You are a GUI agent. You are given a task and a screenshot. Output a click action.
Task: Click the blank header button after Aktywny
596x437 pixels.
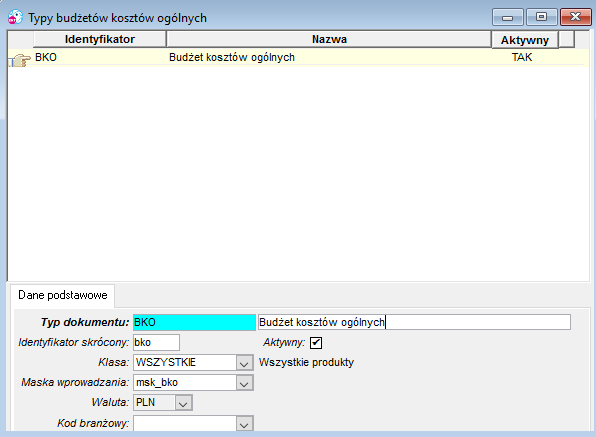567,39
